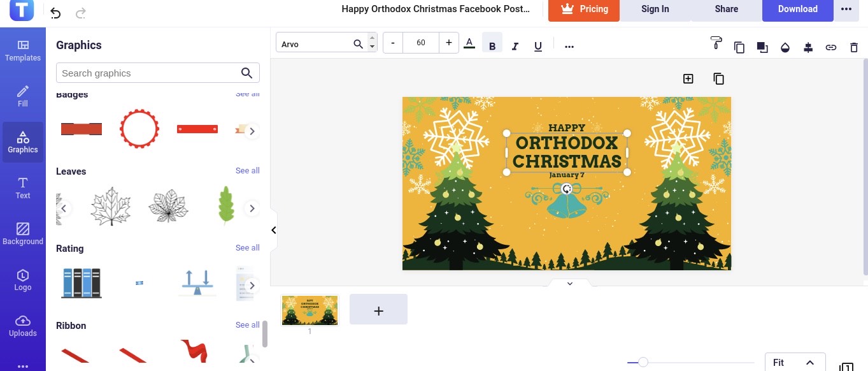Open the Arvo font family dropdown
Image resolution: width=868 pixels, height=371 pixels.
coord(318,43)
